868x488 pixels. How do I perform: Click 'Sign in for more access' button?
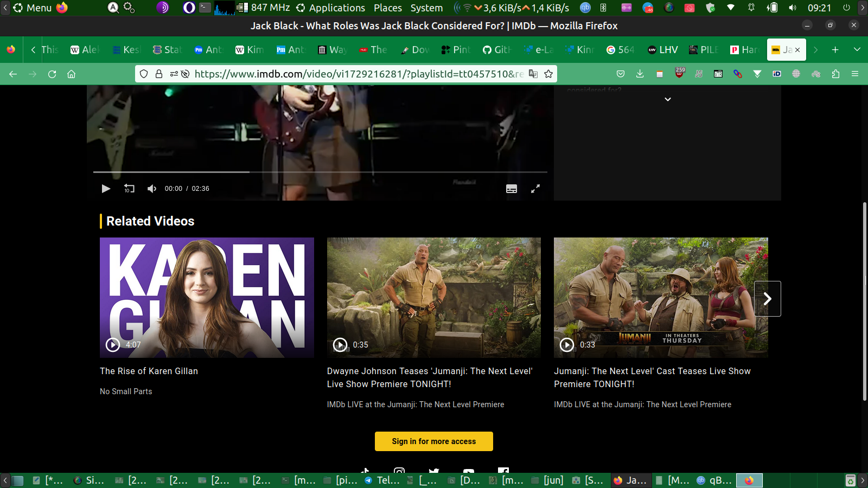point(433,441)
